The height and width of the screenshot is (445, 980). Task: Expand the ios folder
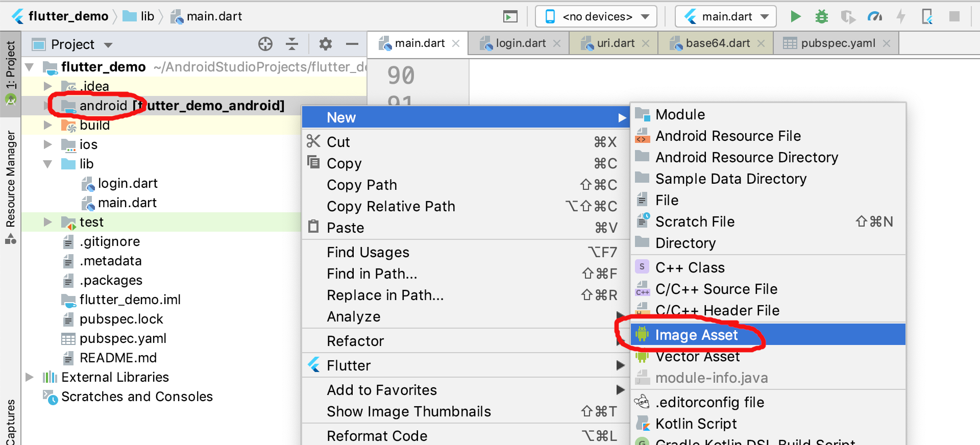pyautogui.click(x=48, y=144)
